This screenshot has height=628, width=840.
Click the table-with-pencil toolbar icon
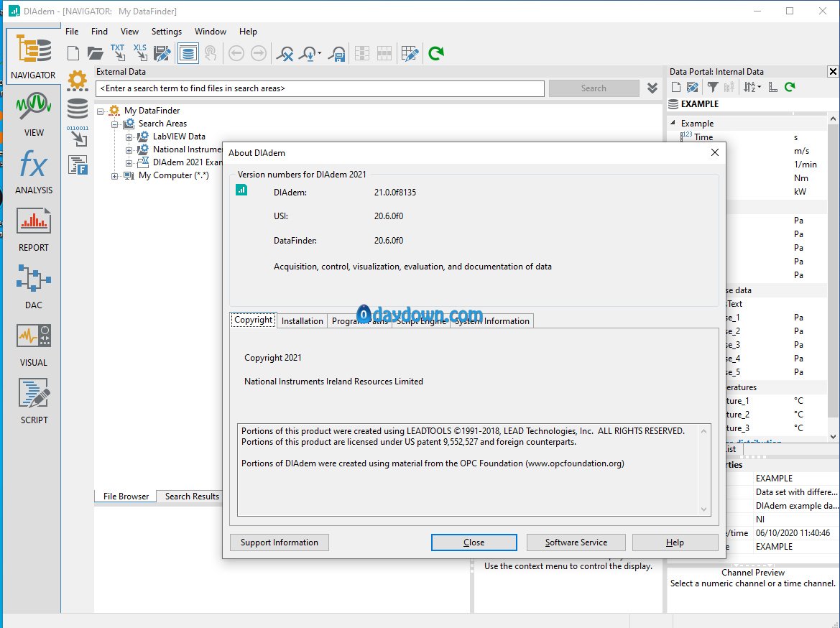click(x=410, y=53)
